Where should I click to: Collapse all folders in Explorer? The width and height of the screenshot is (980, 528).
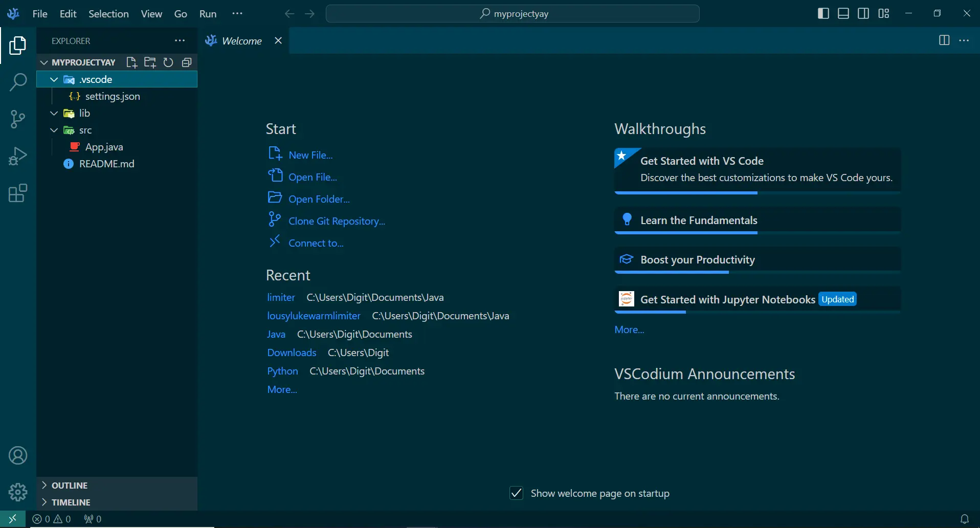187,62
